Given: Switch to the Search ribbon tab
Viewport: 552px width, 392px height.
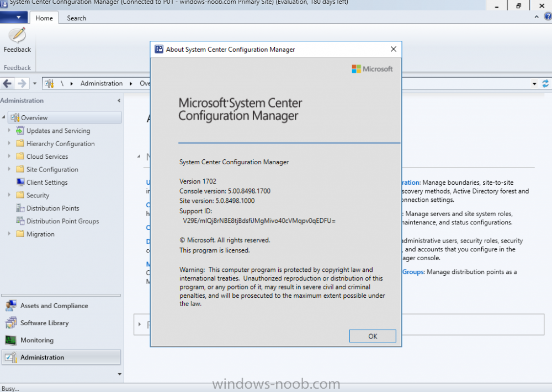Looking at the screenshot, I should pyautogui.click(x=76, y=18).
